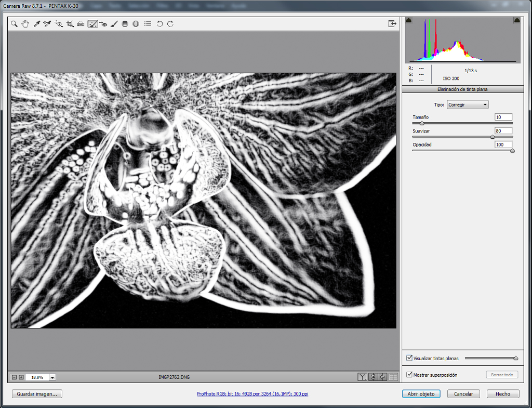Select the Crop tool
This screenshot has height=408, width=532.
[70, 24]
